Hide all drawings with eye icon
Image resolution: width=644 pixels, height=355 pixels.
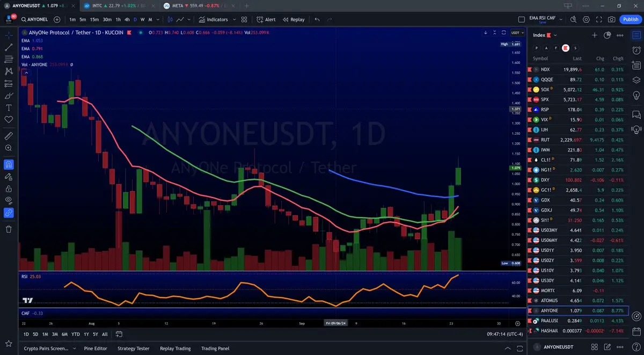[x=9, y=200]
